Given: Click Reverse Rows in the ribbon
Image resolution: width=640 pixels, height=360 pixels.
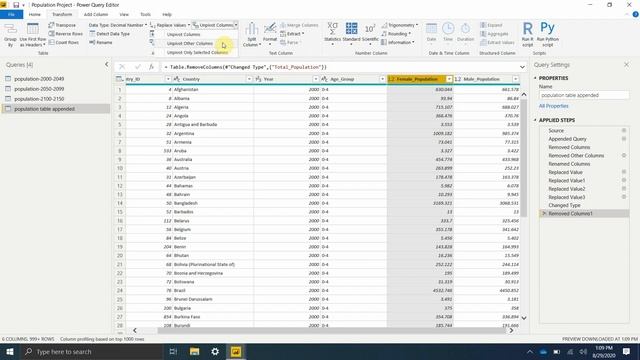Looking at the screenshot, I should (x=65, y=34).
